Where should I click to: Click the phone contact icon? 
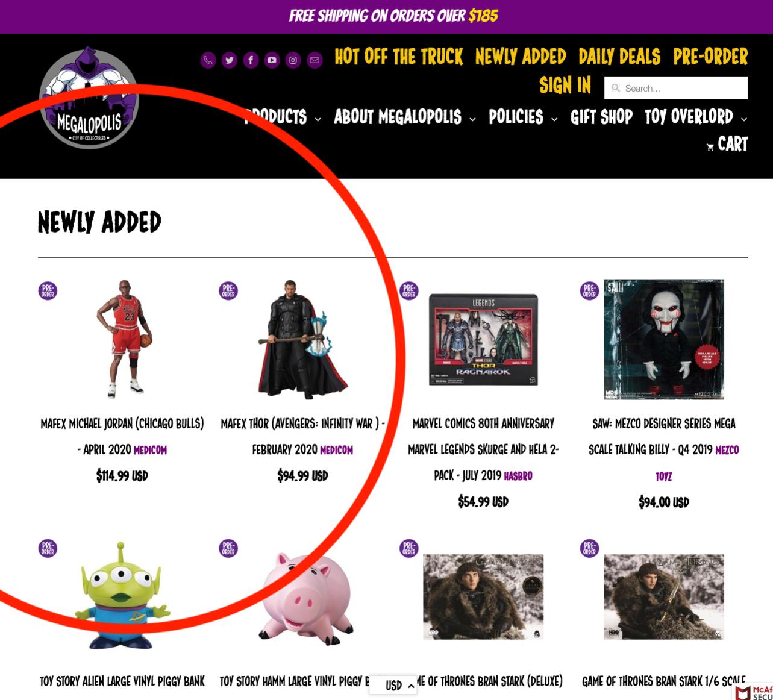pos(208,60)
